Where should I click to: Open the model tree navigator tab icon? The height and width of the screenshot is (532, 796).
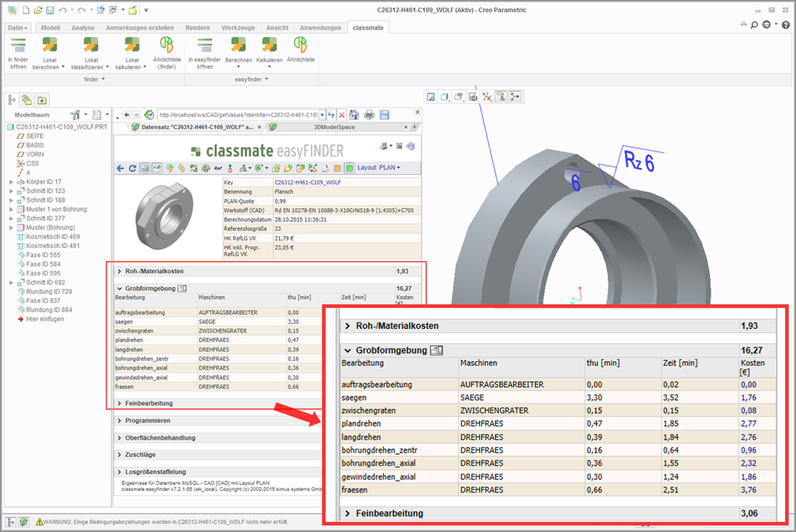(12, 100)
